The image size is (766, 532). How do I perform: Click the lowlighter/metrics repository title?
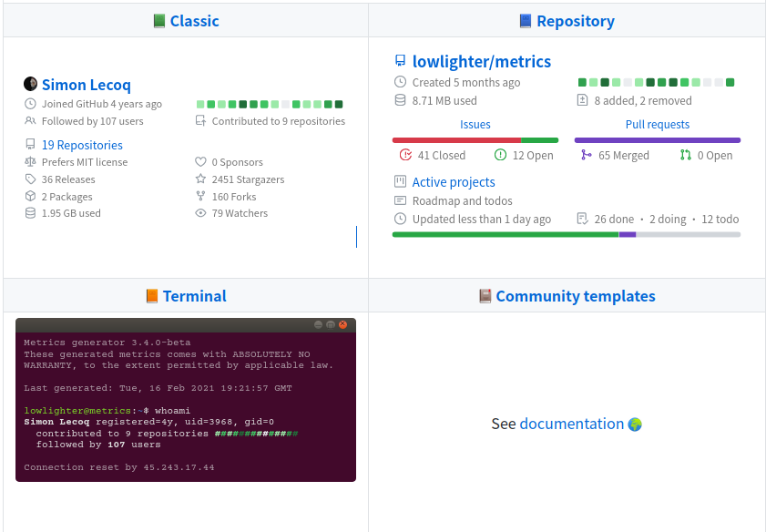[482, 62]
